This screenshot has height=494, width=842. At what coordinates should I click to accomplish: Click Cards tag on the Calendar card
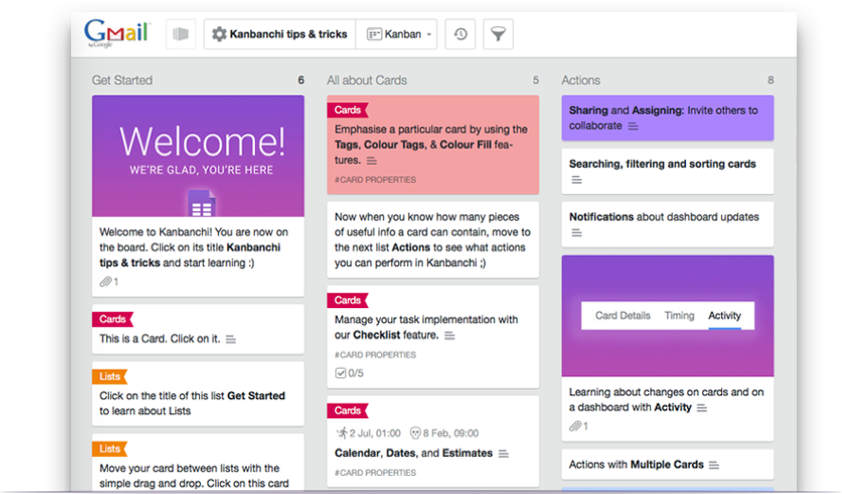coord(347,411)
